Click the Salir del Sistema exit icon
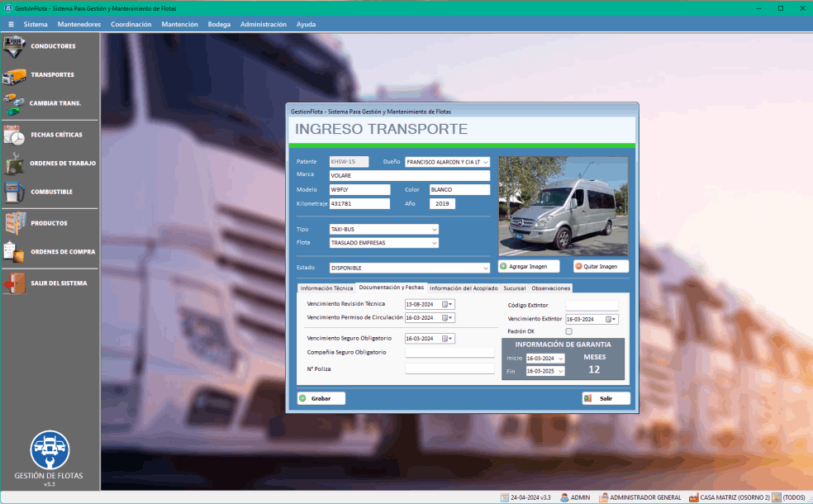Viewport: 813px width, 504px height. [14, 283]
